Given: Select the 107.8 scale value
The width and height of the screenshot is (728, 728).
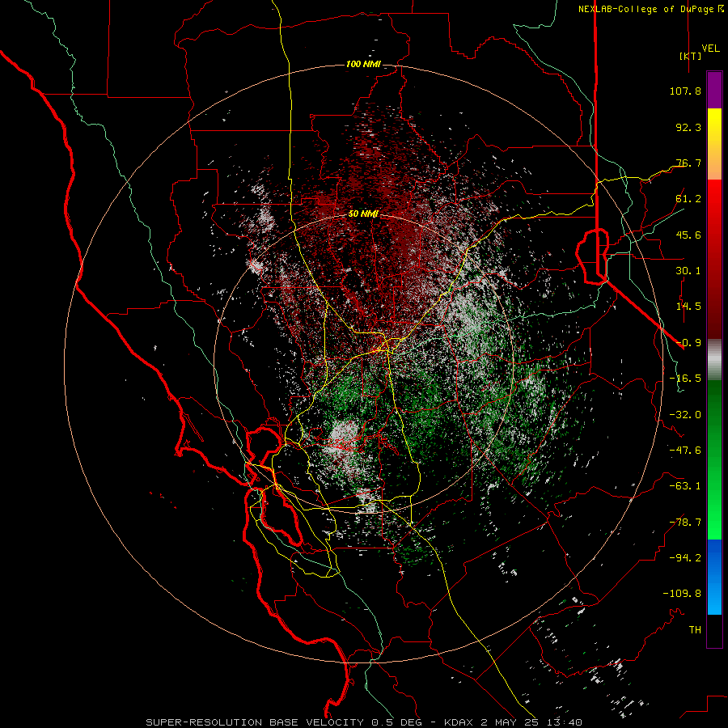Looking at the screenshot, I should pyautogui.click(x=685, y=91).
